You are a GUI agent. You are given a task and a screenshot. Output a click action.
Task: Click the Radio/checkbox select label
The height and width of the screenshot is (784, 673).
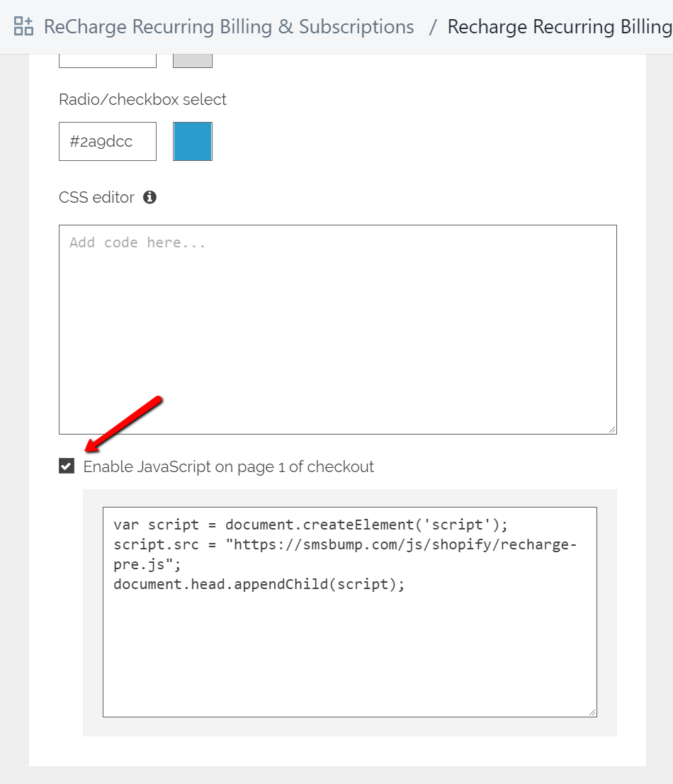click(x=142, y=99)
